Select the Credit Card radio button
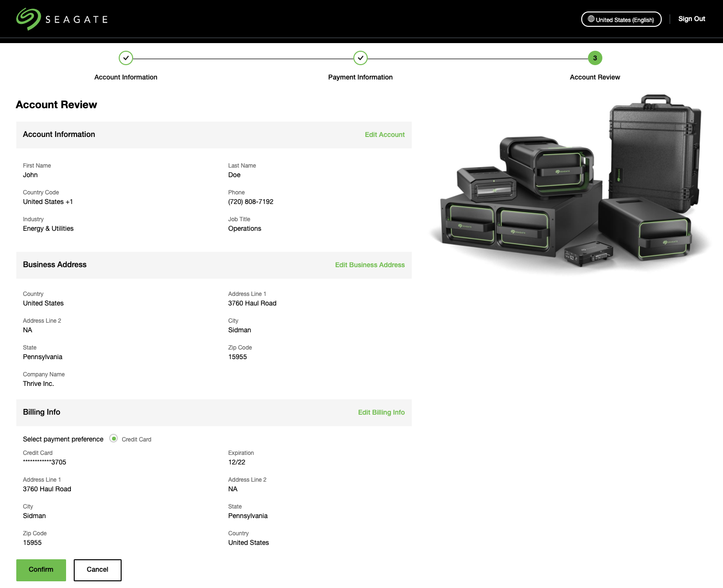 coord(113,439)
